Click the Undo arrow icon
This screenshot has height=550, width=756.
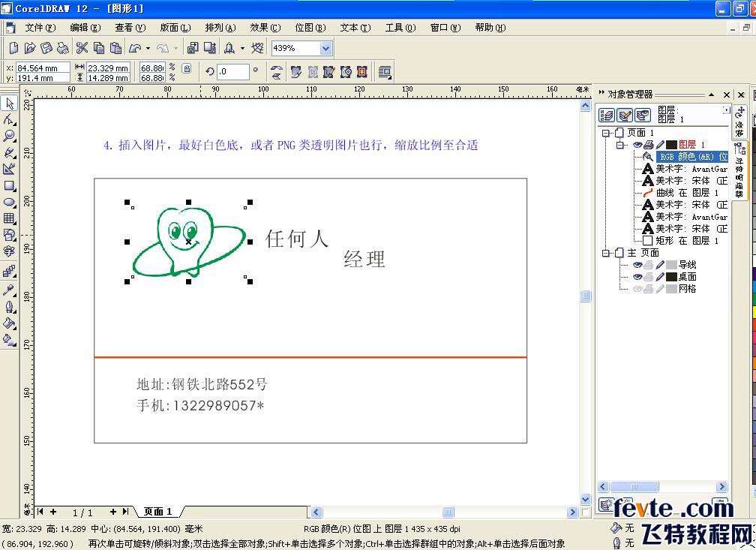[135, 48]
